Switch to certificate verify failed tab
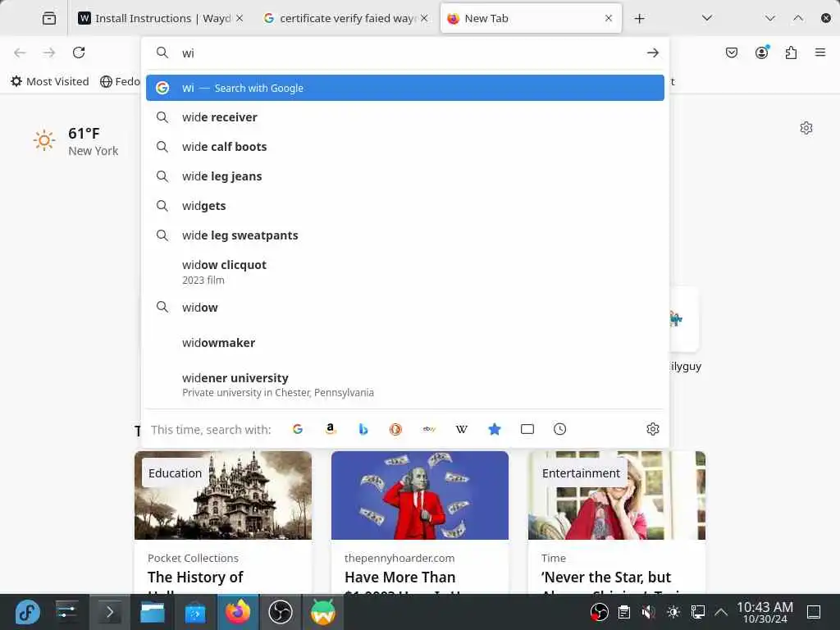Viewport: 840px width, 630px height. (345, 18)
